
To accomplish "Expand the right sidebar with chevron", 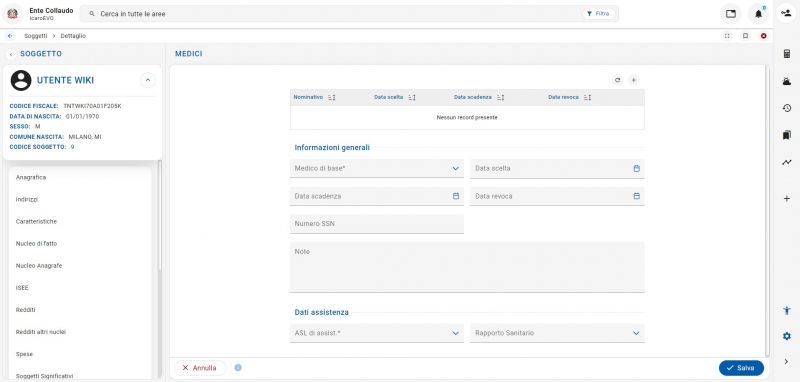I will (x=787, y=362).
